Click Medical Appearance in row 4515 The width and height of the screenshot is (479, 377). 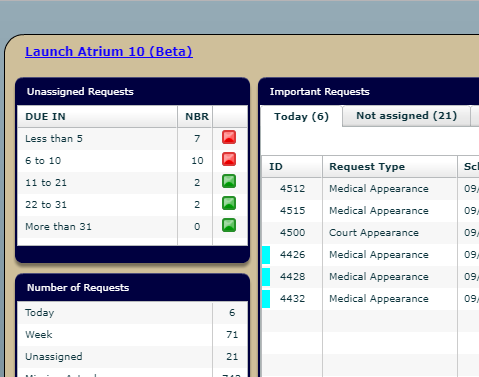pos(379,211)
